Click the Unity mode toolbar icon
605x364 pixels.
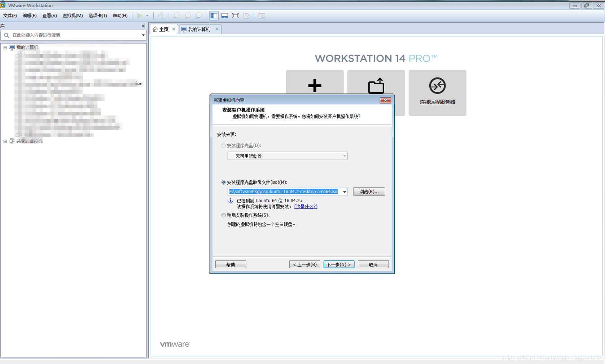pos(246,16)
